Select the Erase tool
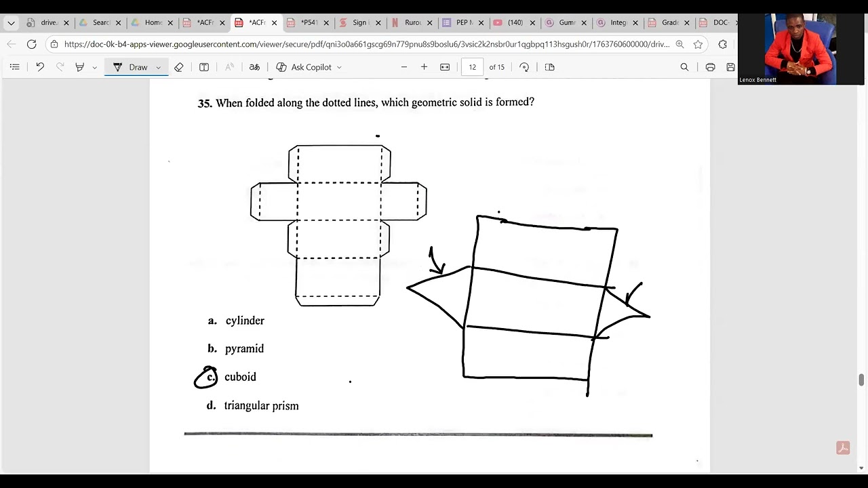The image size is (868, 488). point(179,67)
